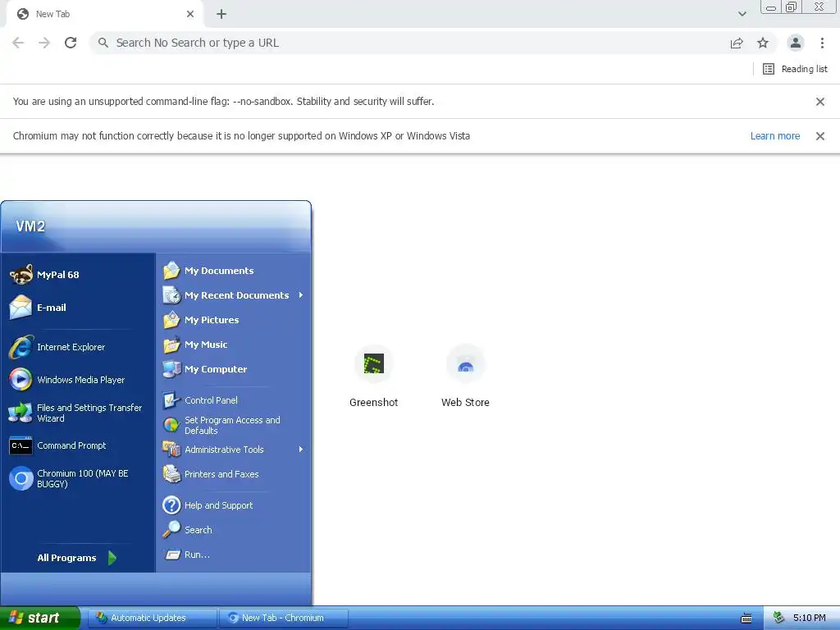Open Set Program Access and Defaults

tap(234, 425)
